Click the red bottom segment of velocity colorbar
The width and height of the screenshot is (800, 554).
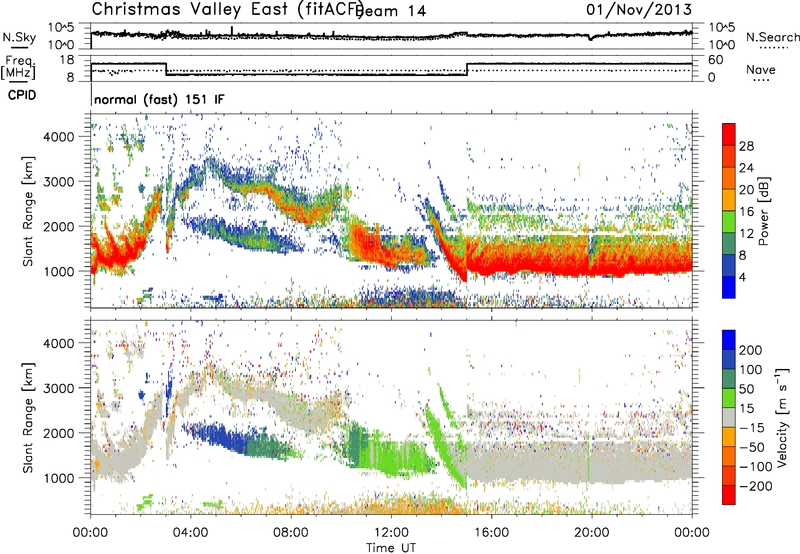point(729,495)
